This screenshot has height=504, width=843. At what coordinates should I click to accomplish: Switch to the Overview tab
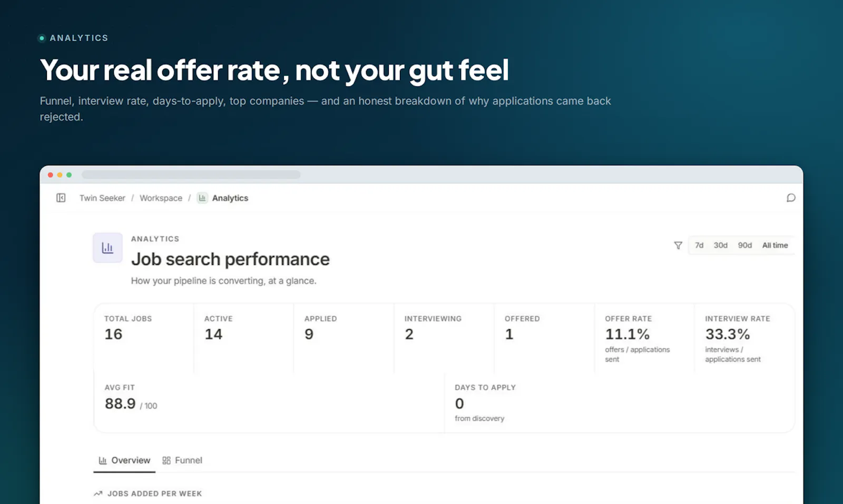click(x=124, y=460)
